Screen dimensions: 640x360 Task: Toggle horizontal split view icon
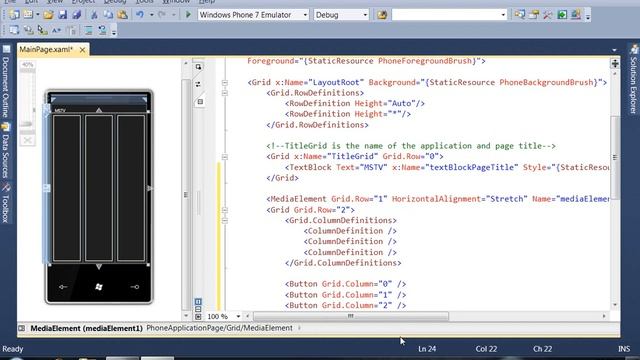(198, 309)
